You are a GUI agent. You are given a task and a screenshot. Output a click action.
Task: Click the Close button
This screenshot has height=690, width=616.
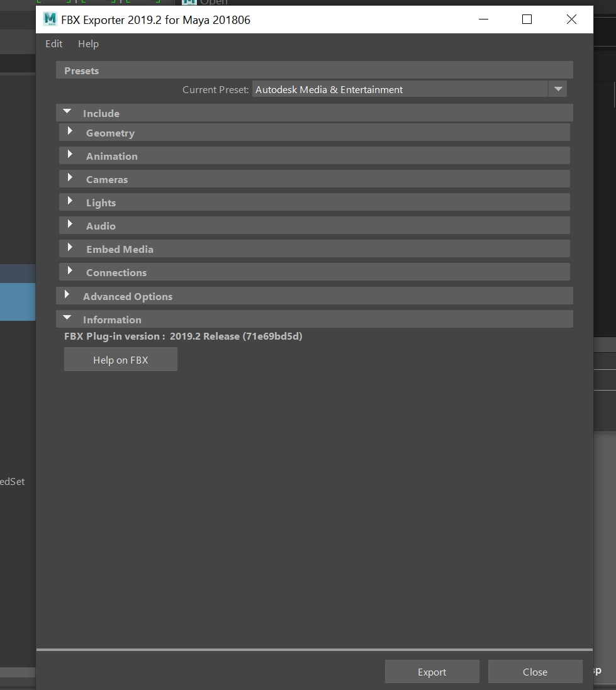[535, 672]
